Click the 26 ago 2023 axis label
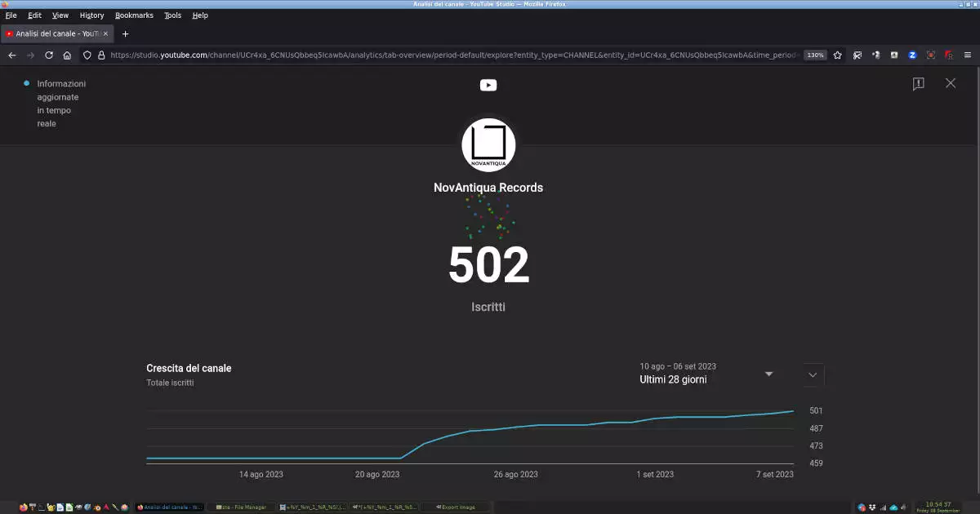This screenshot has width=980, height=514. tap(515, 474)
